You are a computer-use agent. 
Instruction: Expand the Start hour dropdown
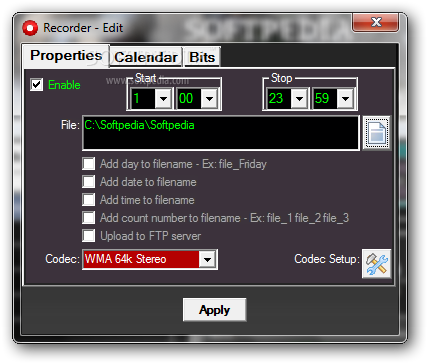tap(163, 98)
